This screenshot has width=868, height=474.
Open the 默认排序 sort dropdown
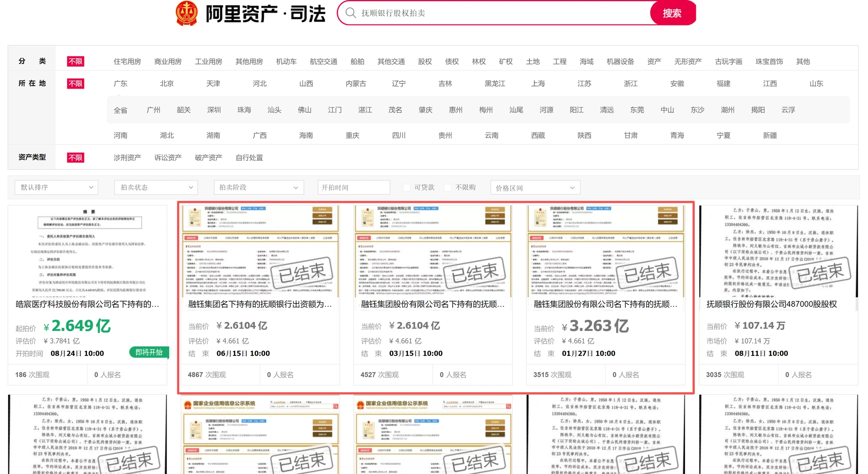(x=56, y=187)
